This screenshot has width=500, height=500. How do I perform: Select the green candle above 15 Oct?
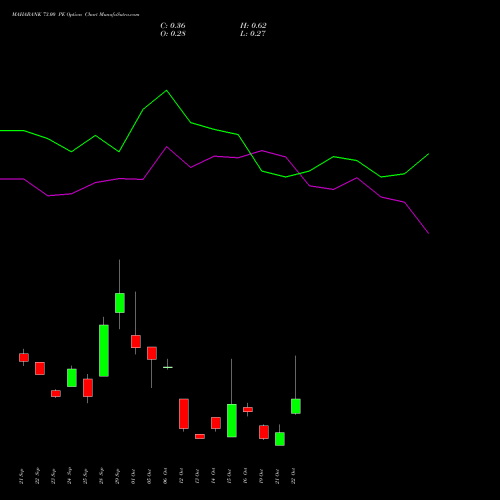[232, 421]
